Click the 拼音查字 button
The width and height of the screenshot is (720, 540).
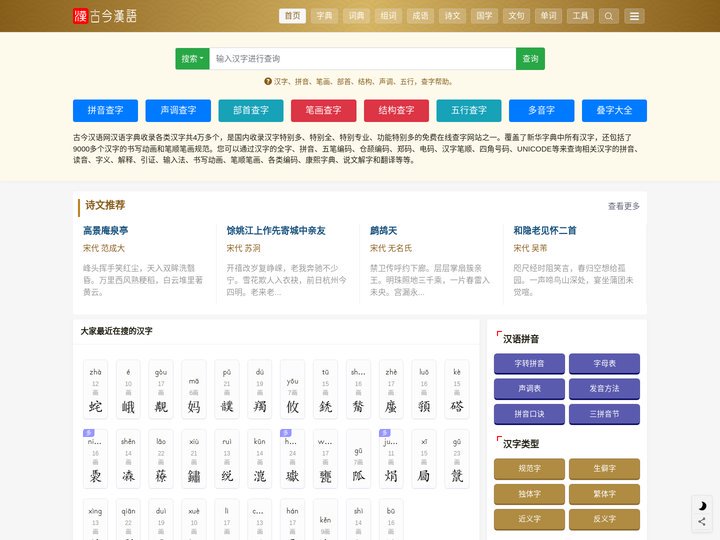pos(105,111)
